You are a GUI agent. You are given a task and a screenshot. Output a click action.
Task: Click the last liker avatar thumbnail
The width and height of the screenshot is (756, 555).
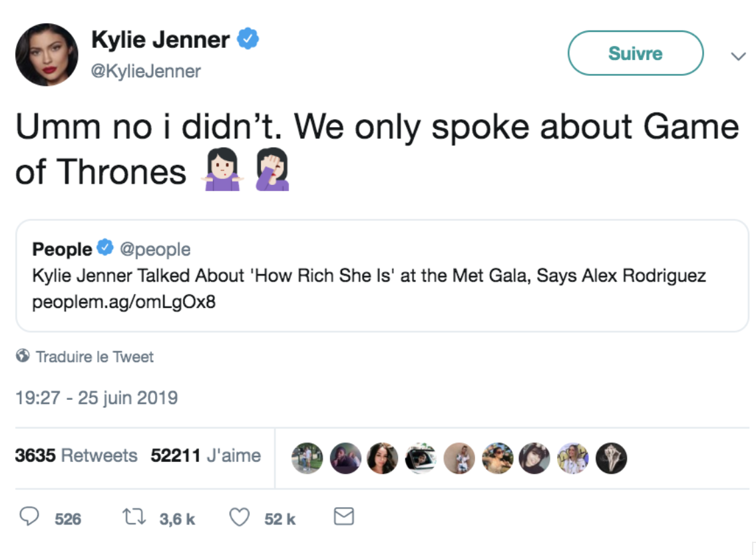[x=611, y=459]
